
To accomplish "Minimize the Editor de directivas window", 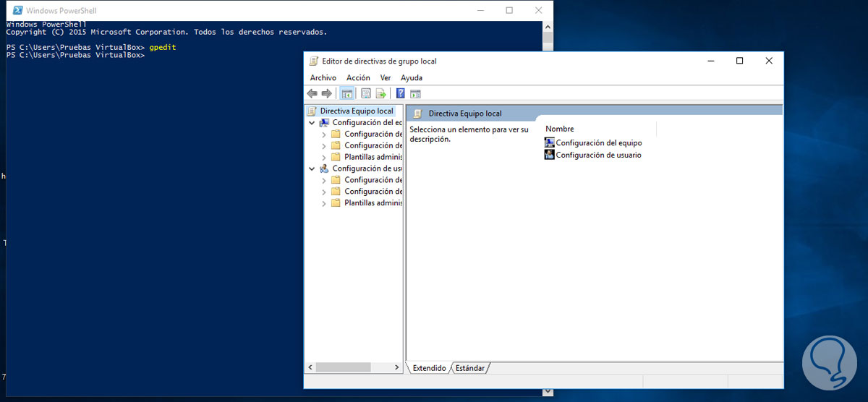I will pos(710,61).
